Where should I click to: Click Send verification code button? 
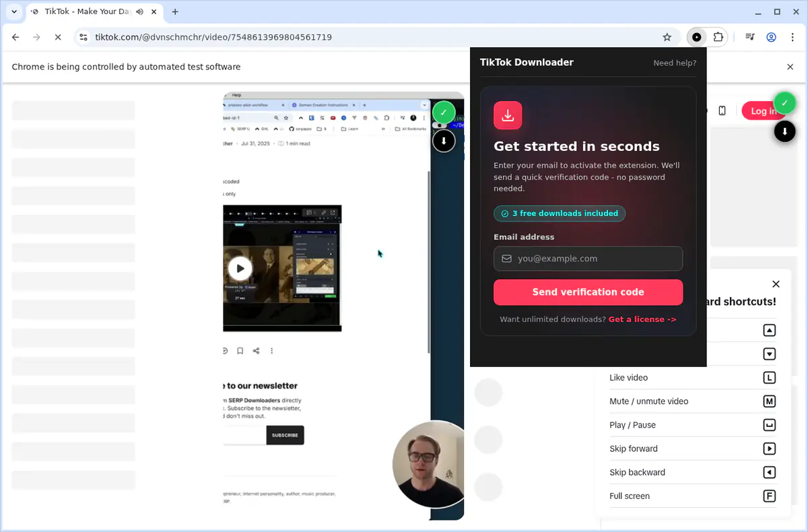point(588,292)
